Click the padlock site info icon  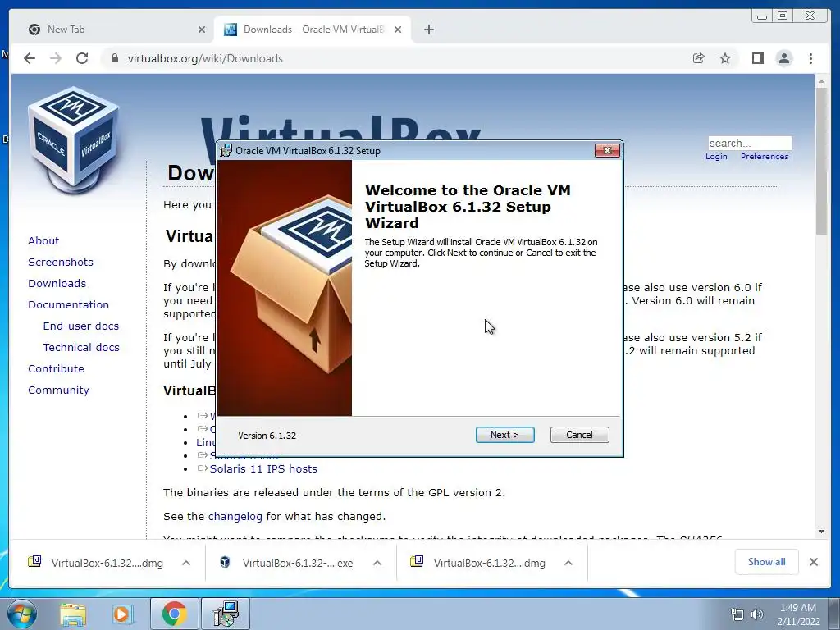[x=114, y=58]
